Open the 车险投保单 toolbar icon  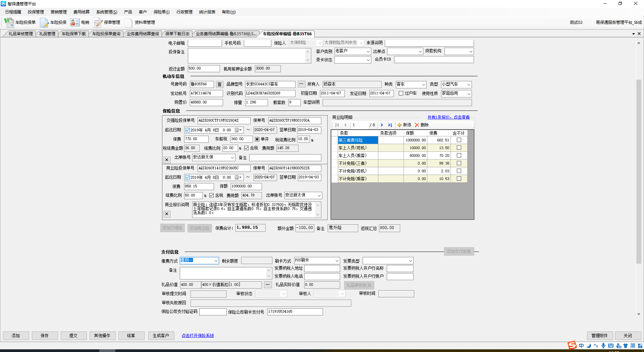pyautogui.click(x=9, y=23)
